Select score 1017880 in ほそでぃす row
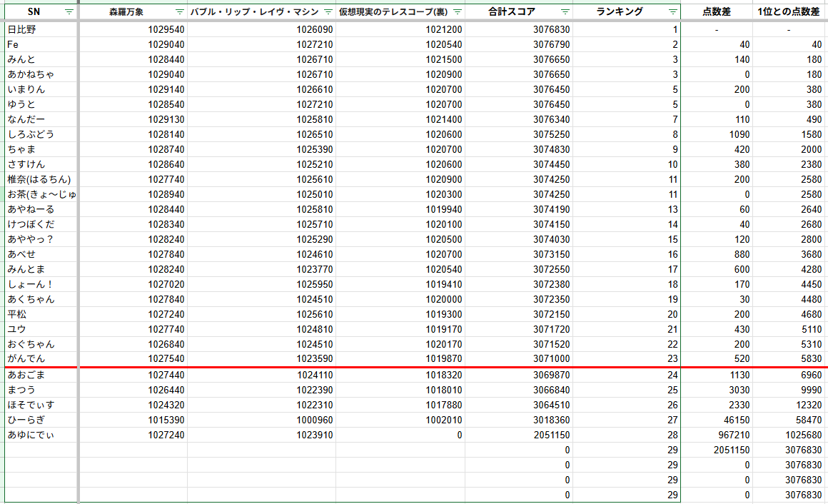 tap(400, 405)
